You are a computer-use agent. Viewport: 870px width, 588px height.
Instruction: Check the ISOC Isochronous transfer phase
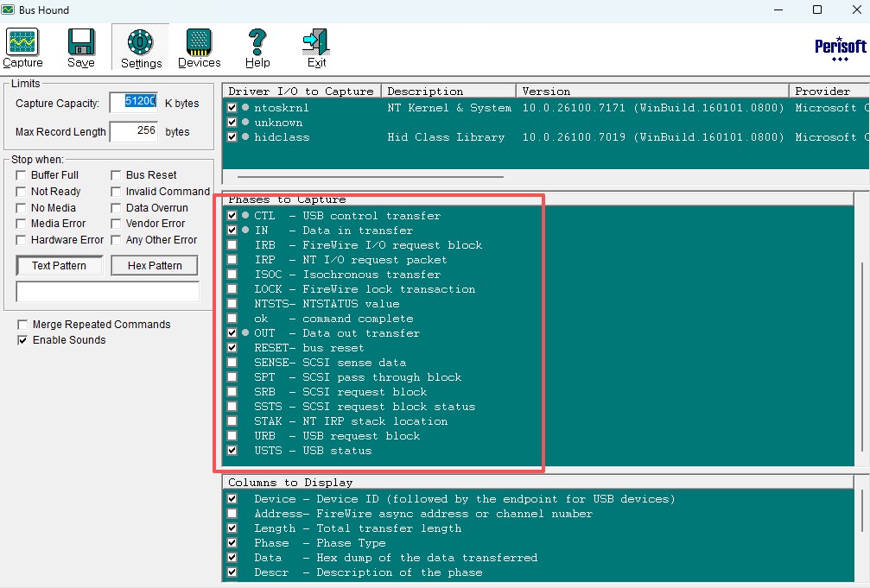click(232, 275)
